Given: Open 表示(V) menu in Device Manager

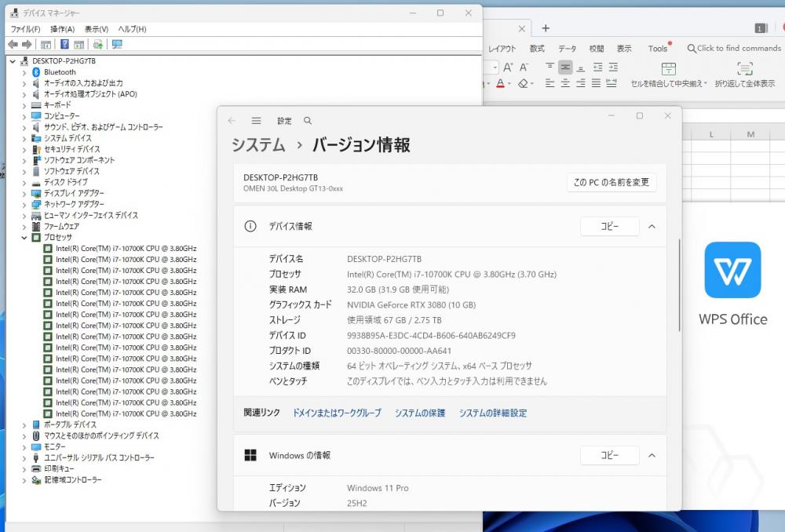Looking at the screenshot, I should [96, 29].
